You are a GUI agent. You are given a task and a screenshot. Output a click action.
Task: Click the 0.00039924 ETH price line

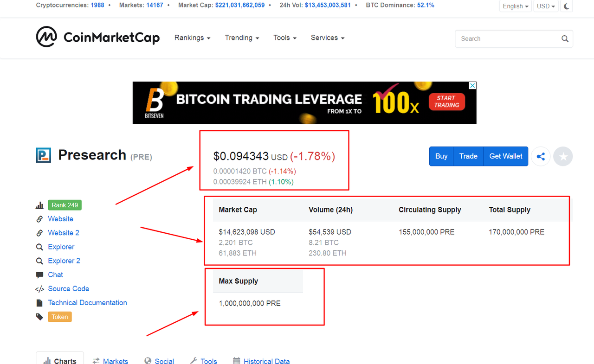click(253, 182)
